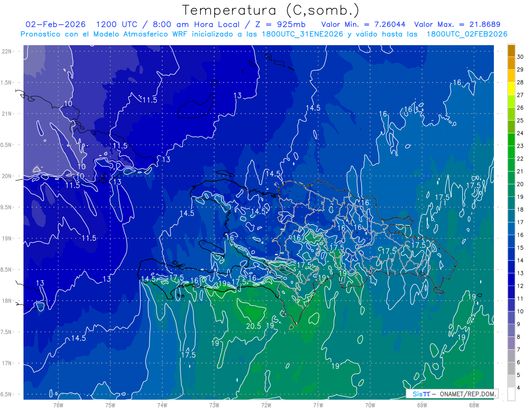Pick the gold swatch between 28 and 29
Image resolution: width=532 pixels, height=411 pixels.
pos(511,76)
